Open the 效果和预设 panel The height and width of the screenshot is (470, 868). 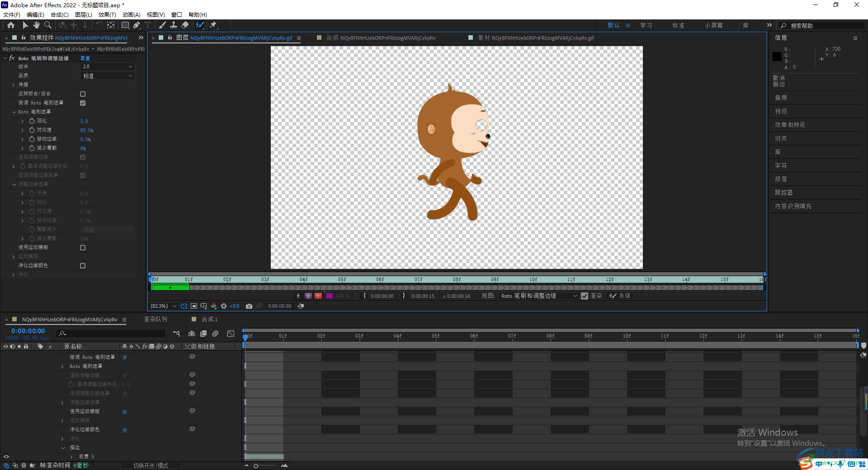790,125
